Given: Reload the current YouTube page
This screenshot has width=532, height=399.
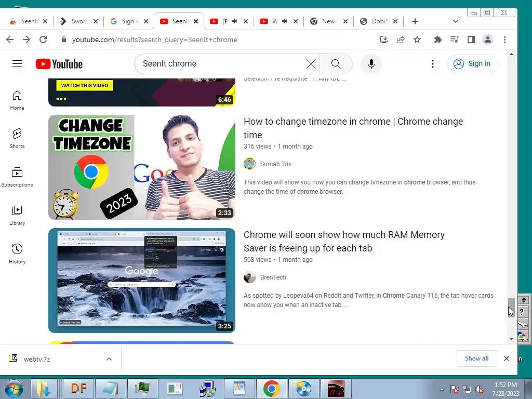Looking at the screenshot, I should pos(43,39).
